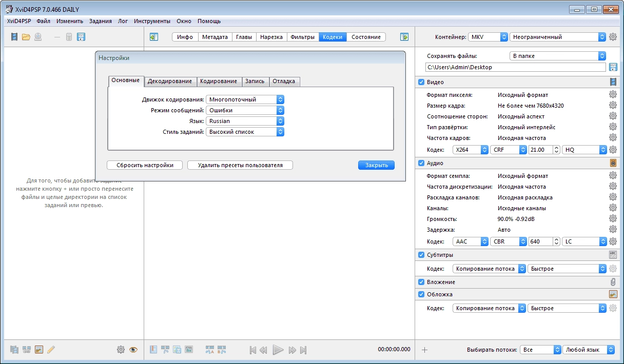Screen dimensions: 624x364
Task: Click the output path field C:\Users\Admin\Desktop
Action: click(515, 67)
